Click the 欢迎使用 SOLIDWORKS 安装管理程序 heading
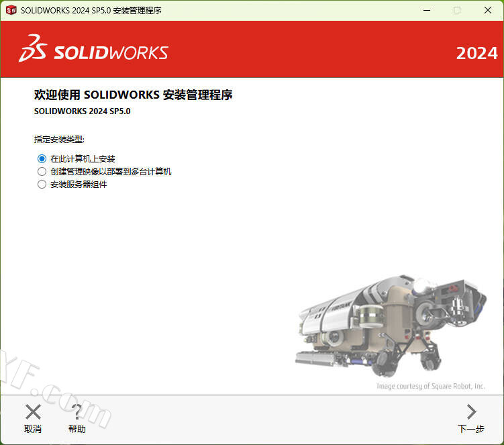The image size is (504, 445). [133, 95]
